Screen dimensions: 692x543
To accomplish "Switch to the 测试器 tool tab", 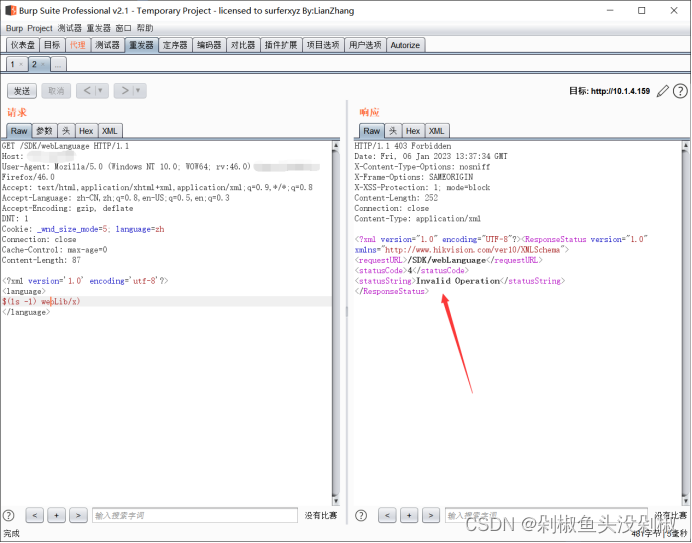I will (107, 45).
